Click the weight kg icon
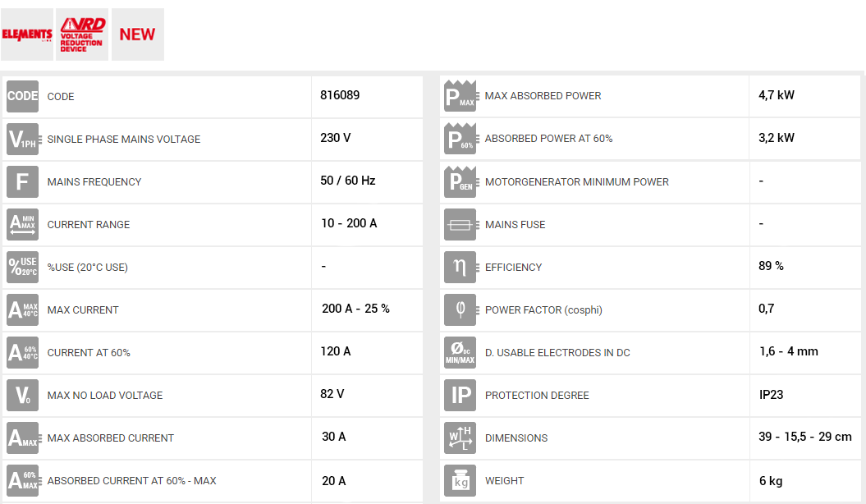The width and height of the screenshot is (866, 504). [x=460, y=480]
